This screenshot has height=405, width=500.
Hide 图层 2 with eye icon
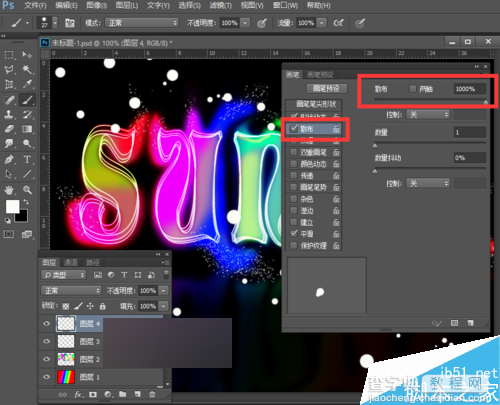[46, 359]
